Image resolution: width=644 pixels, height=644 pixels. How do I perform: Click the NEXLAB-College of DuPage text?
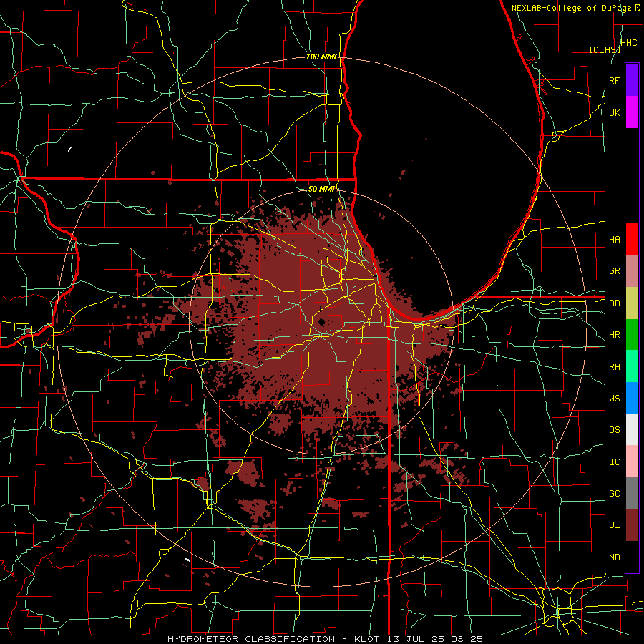[x=571, y=8]
